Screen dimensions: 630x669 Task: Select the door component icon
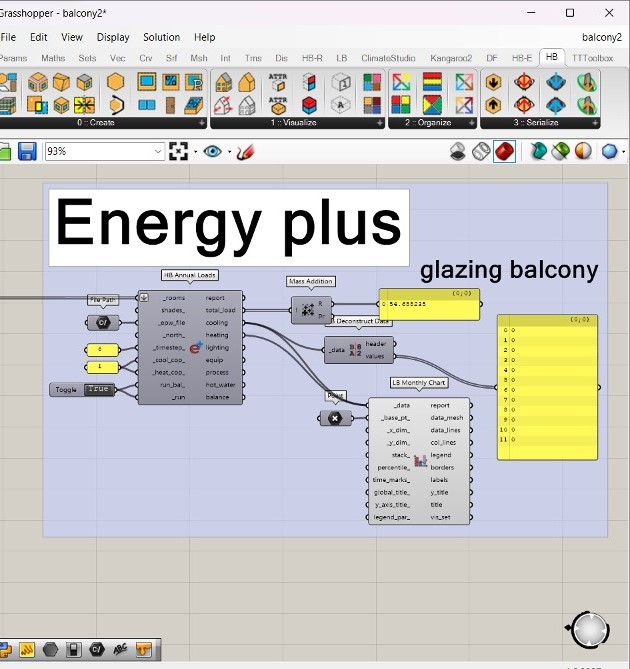click(170, 105)
